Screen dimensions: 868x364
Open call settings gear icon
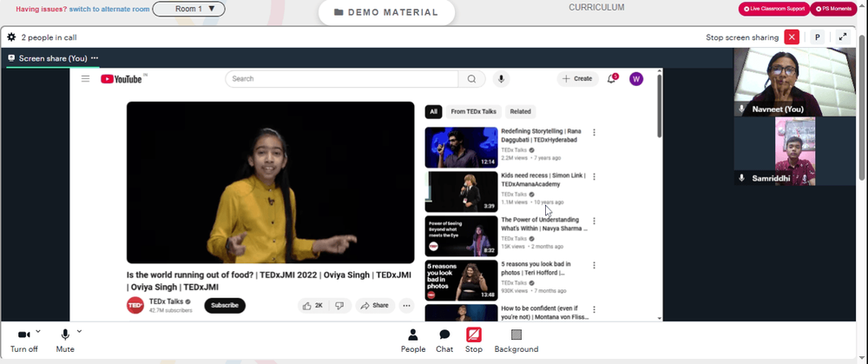coord(11,37)
